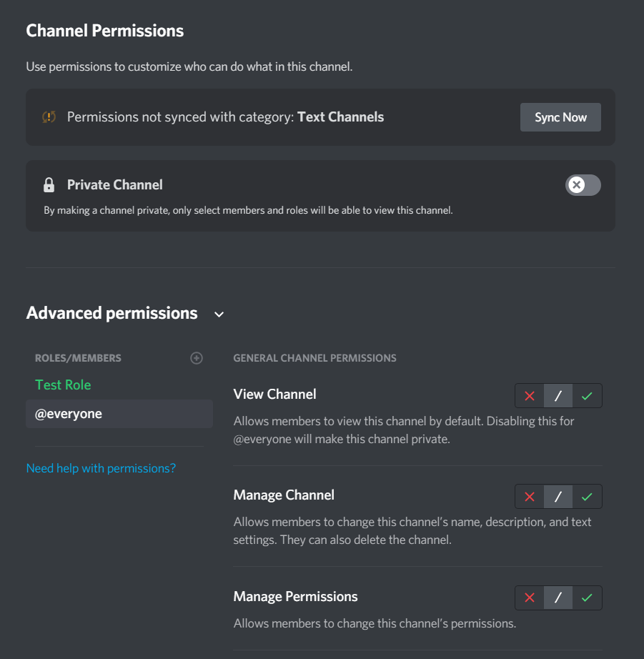Click the permissions not synced icon
The width and height of the screenshot is (644, 659).
coord(49,117)
